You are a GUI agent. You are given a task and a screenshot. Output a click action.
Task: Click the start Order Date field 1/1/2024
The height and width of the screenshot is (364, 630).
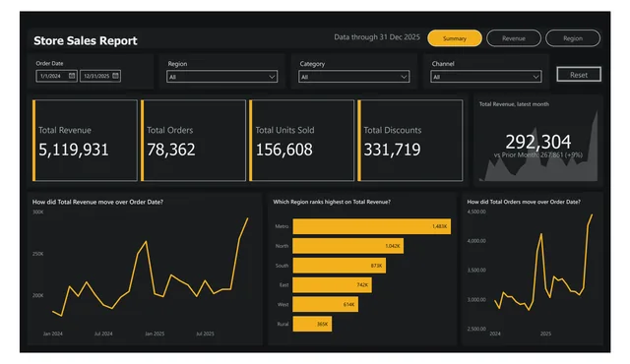[56, 76]
